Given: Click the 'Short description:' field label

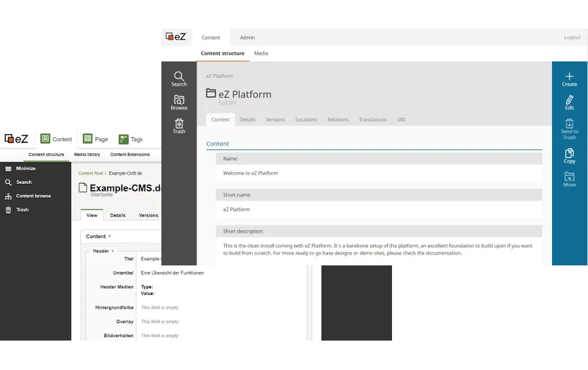Looking at the screenshot, I should (x=244, y=231).
